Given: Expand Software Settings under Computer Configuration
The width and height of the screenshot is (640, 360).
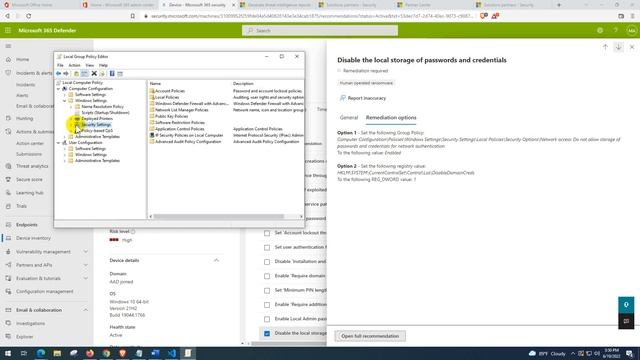Looking at the screenshot, I should pos(64,95).
